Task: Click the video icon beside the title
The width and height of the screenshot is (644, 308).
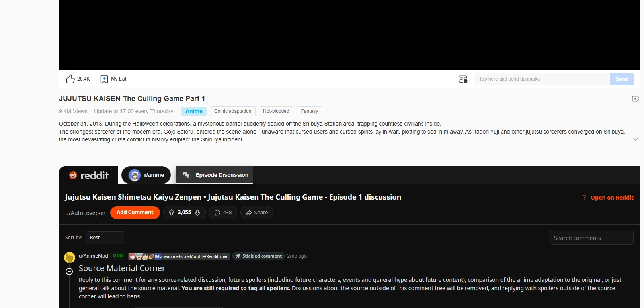Action: pyautogui.click(x=636, y=99)
